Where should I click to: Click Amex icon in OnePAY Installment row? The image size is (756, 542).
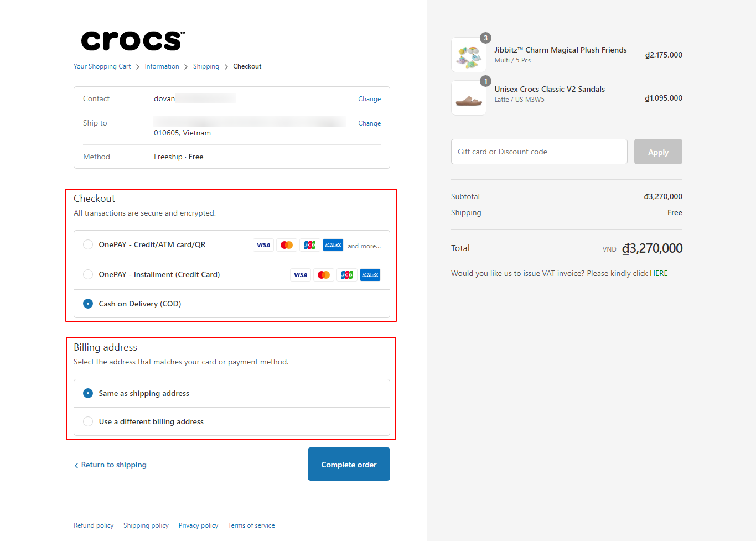370,275
